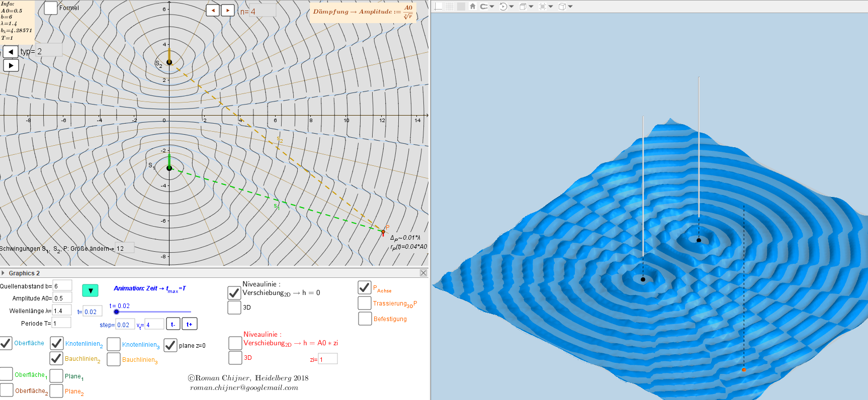Click the Amplitude A0 input field
Viewport: 868px width, 400px height.
(x=62, y=298)
